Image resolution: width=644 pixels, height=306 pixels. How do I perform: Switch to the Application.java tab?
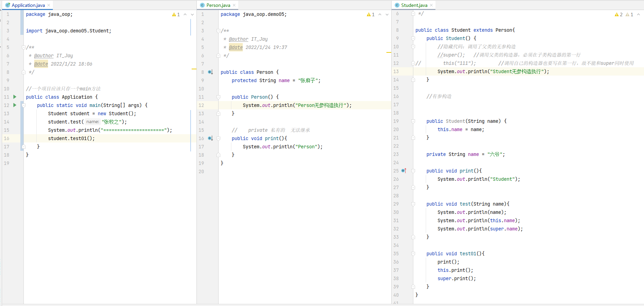(28, 5)
